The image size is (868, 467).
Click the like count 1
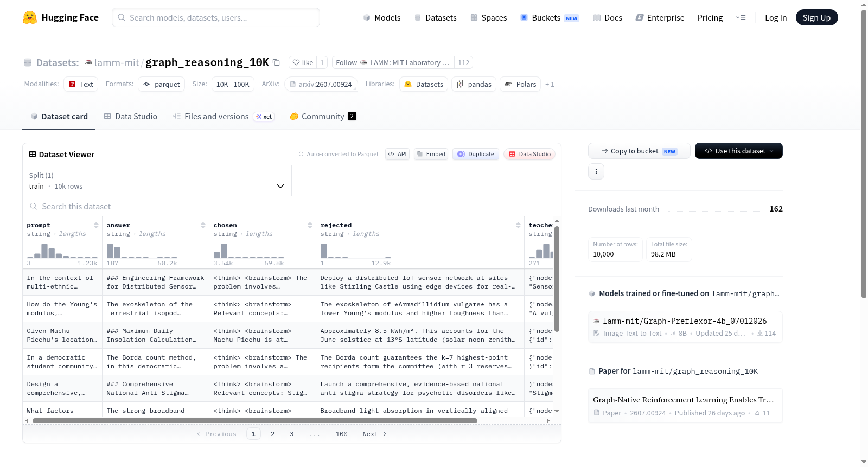click(322, 62)
